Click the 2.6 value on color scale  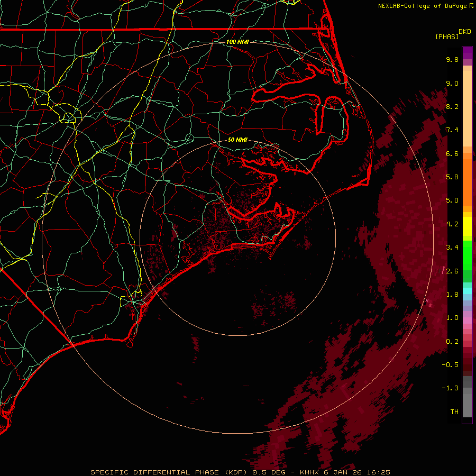click(452, 271)
